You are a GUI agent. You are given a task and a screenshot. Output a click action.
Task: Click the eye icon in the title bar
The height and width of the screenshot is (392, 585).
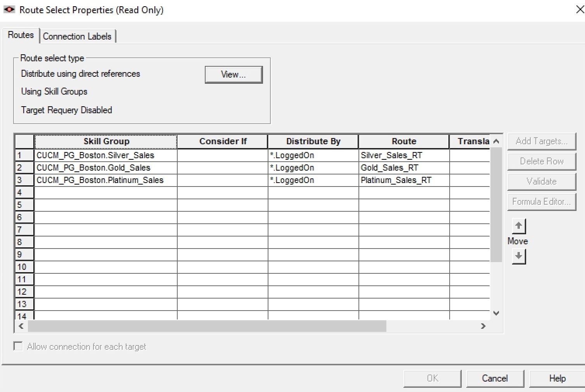coord(9,9)
